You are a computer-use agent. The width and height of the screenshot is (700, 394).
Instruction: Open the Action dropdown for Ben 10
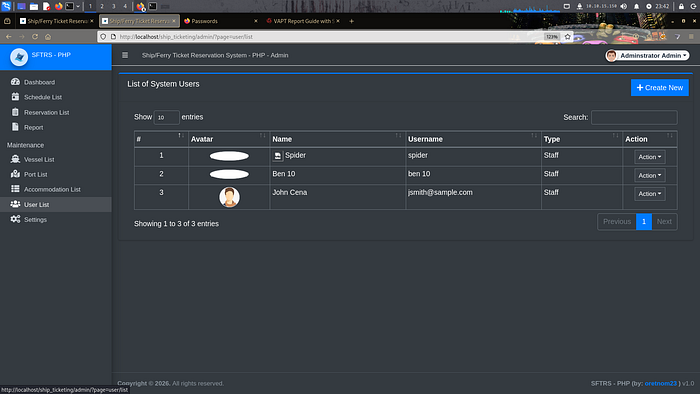[x=650, y=175]
